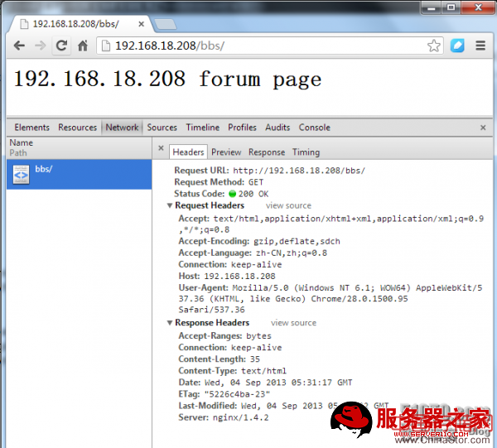This screenshot has height=448, width=497.
Task: View source of Response Headers
Action: pyautogui.click(x=293, y=323)
